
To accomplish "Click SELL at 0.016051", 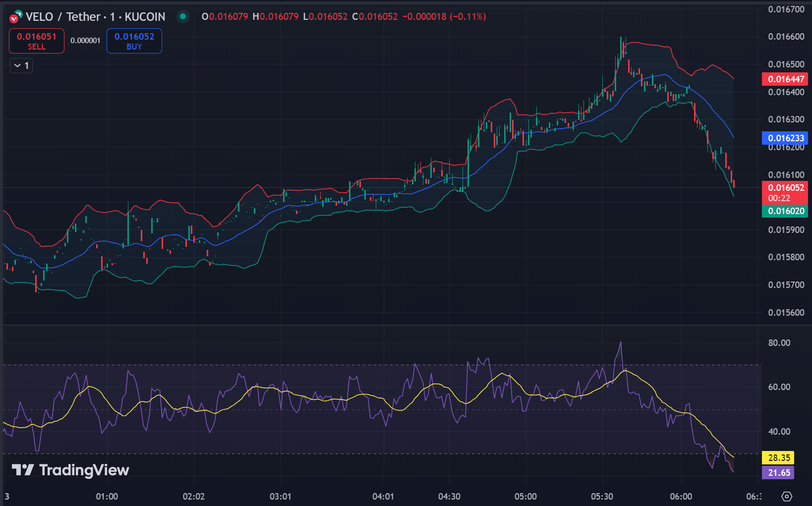I will [x=37, y=41].
